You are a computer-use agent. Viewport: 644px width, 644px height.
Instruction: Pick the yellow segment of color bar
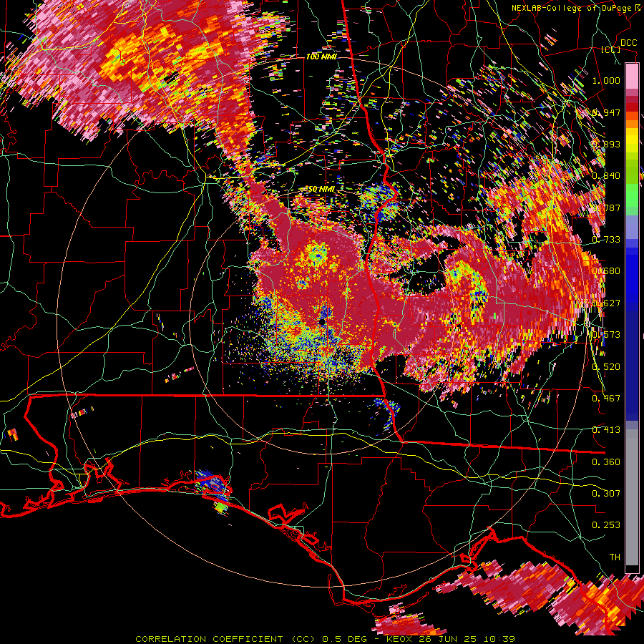pyautogui.click(x=632, y=141)
